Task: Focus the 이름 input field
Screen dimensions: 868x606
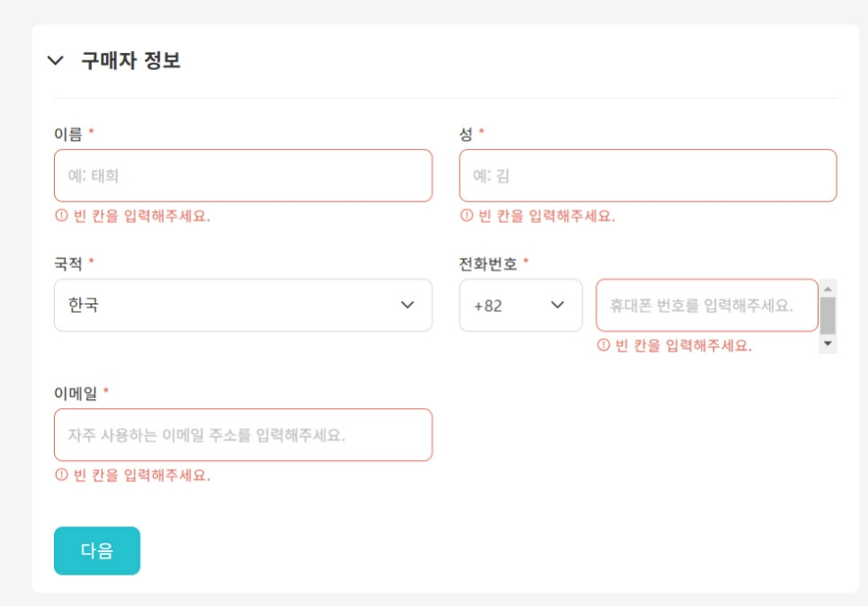Action: coord(243,175)
